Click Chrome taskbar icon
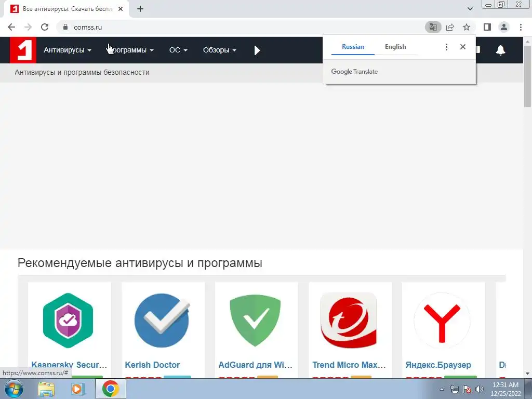532x399 pixels. tap(110, 389)
